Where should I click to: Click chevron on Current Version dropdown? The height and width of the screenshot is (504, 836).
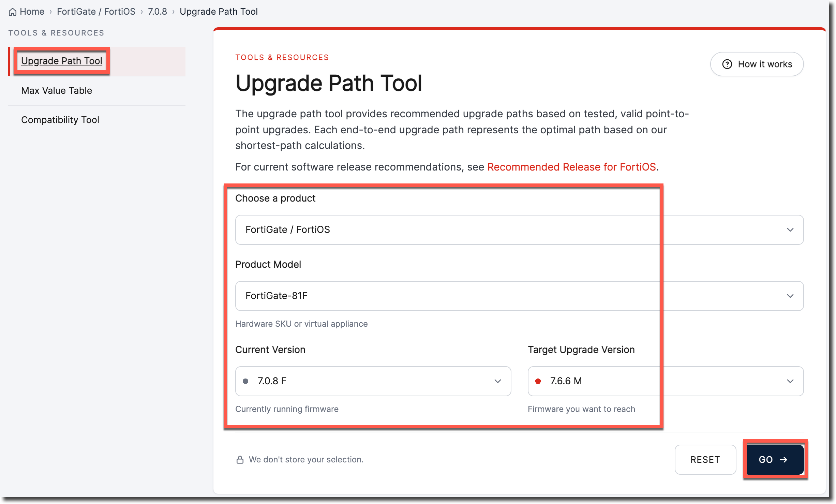click(498, 381)
